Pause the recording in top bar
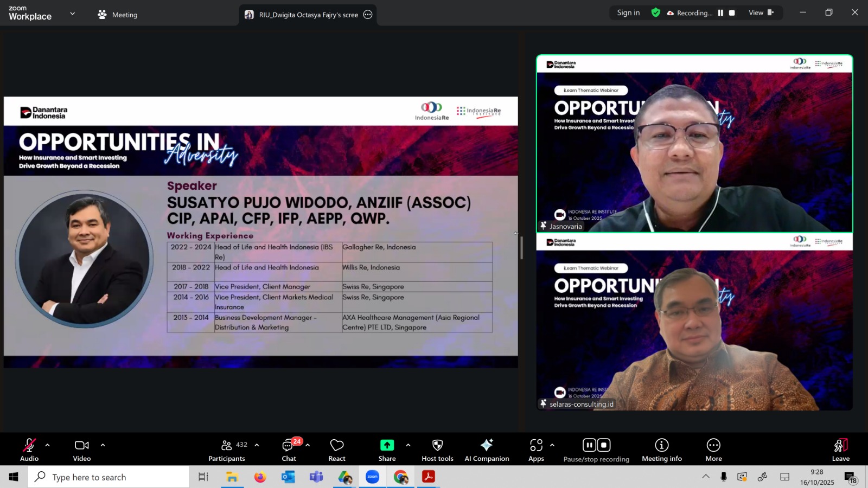868x488 pixels. [x=720, y=13]
